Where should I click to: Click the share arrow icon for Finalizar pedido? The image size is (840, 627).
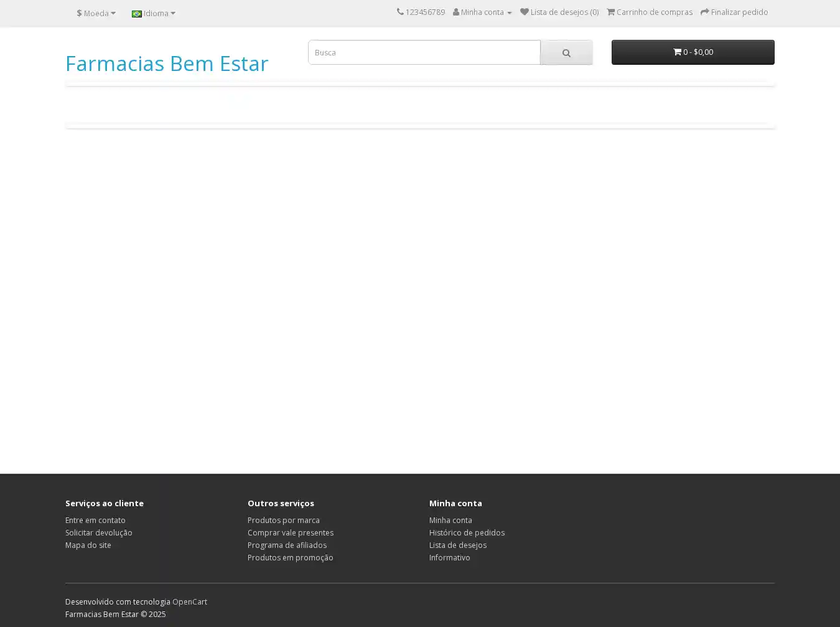coord(705,12)
